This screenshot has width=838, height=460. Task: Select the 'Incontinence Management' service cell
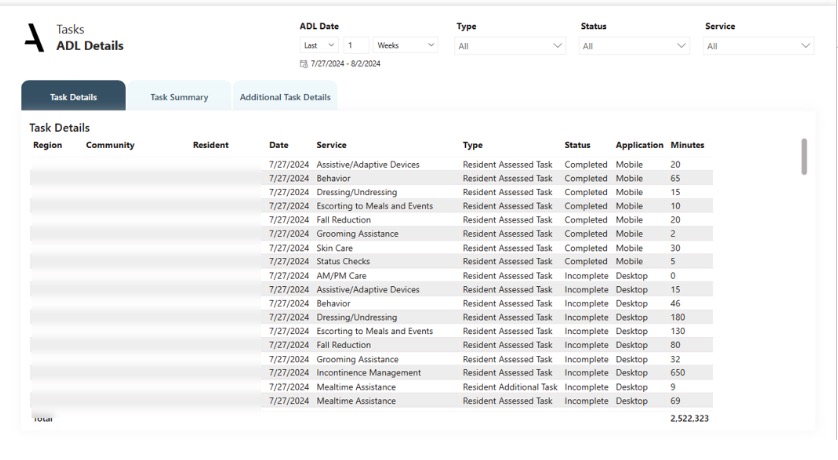[369, 372]
